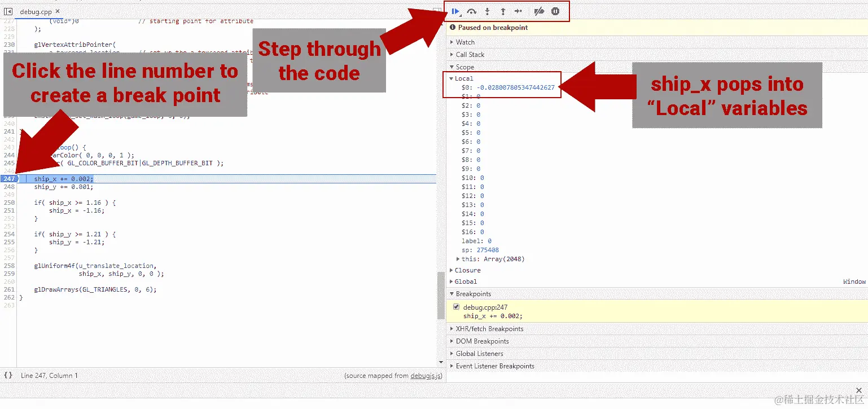
Task: Click the glUniform4f code line
Action: (95, 266)
